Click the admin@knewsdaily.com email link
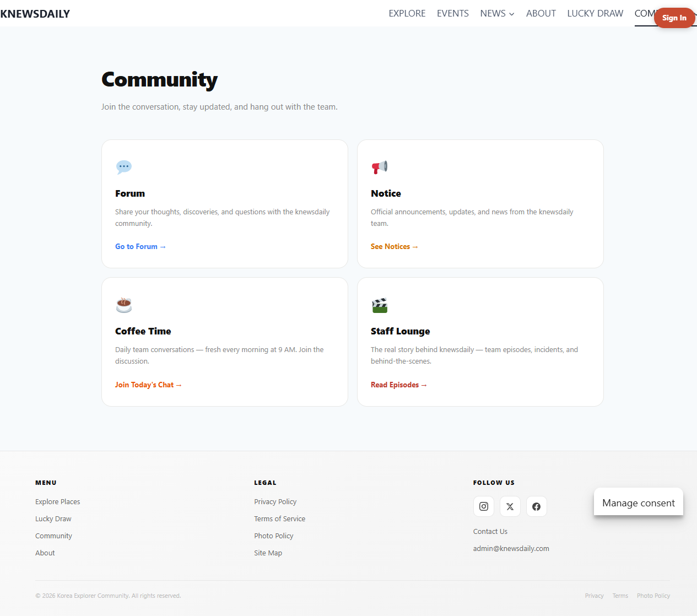Screen dimensions: 697x616 pos(511,548)
